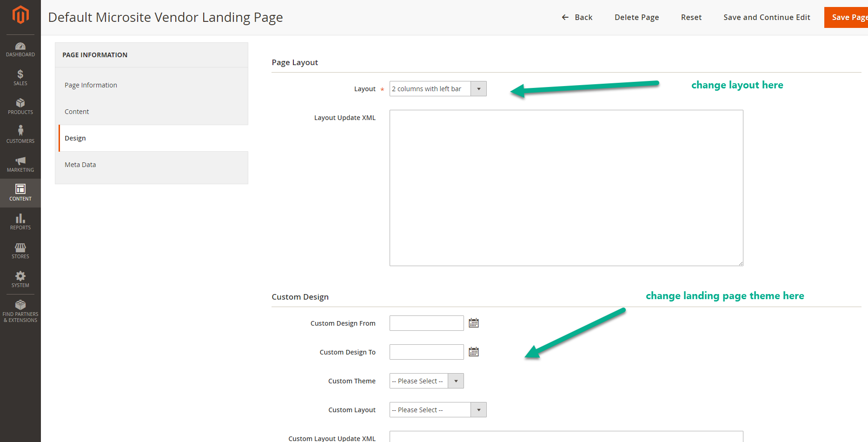The image size is (868, 442).
Task: Click Delete Page button
Action: coord(636,17)
